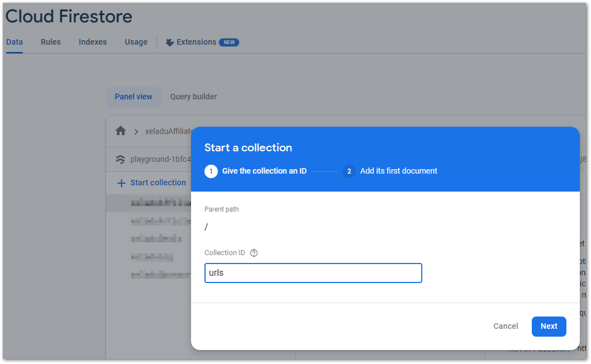Click the plus icon for Start collection
Viewport: 591px width, 364px height.
tap(121, 183)
